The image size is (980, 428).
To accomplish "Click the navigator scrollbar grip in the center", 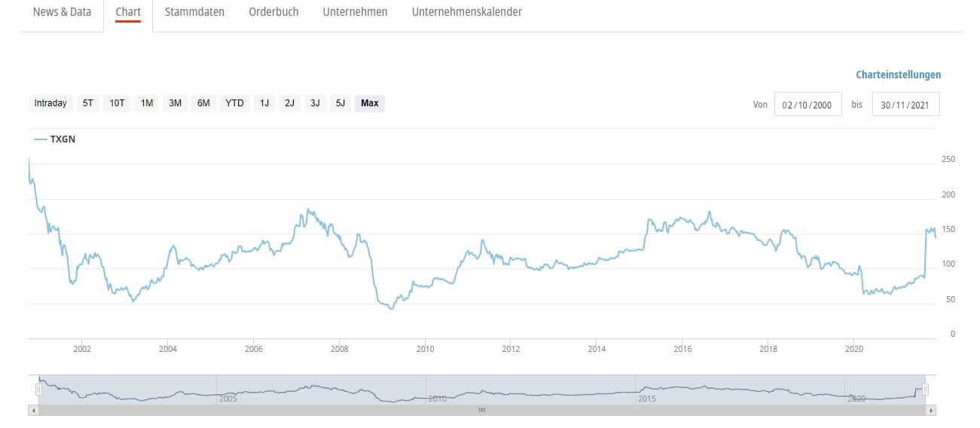I will 482,411.
